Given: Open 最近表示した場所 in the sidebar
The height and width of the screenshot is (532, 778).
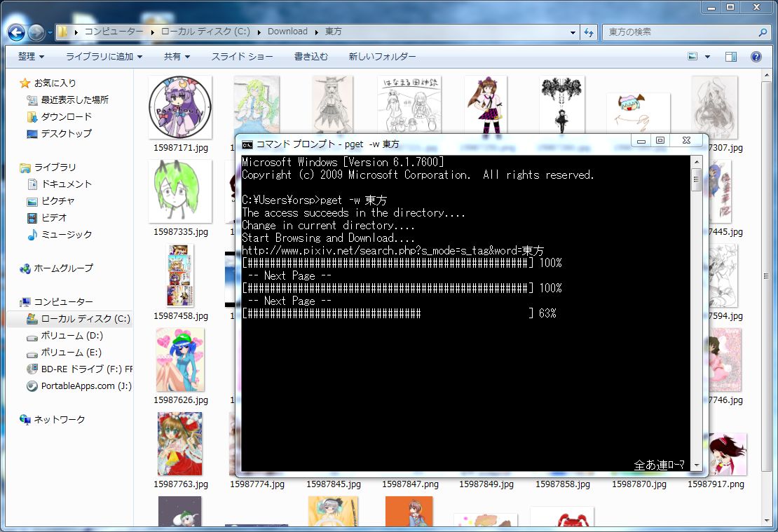Looking at the screenshot, I should (x=74, y=100).
